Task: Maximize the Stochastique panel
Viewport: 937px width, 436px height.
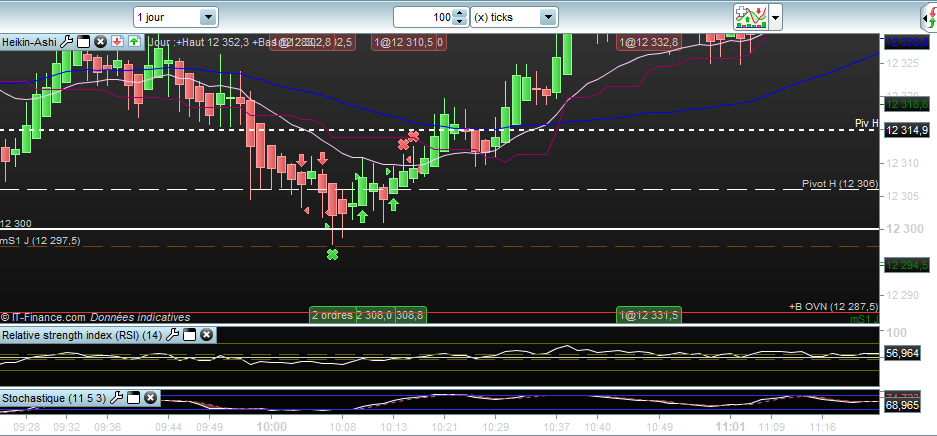Action: point(133,398)
